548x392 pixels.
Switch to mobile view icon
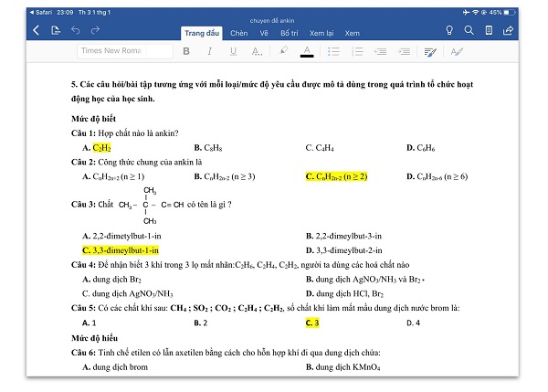(489, 30)
